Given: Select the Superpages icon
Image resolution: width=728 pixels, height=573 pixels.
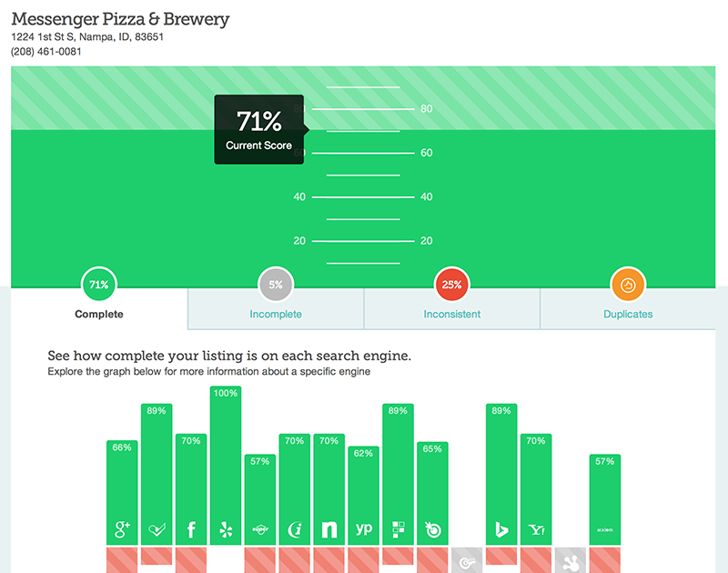Looking at the screenshot, I should 260,529.
